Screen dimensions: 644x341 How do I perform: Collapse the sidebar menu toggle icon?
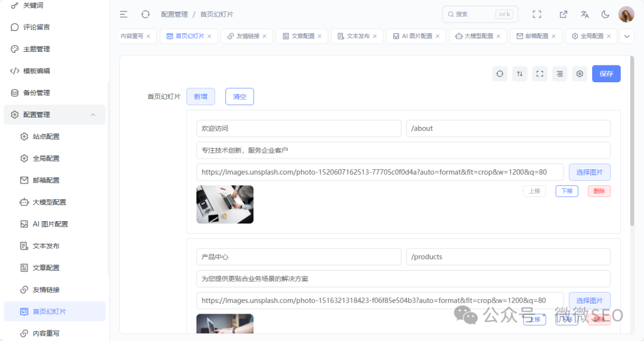(123, 14)
